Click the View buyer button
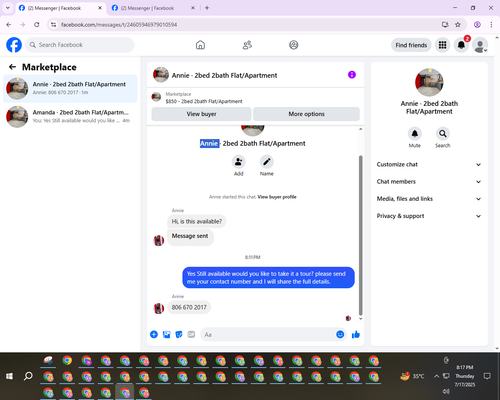 pos(201,114)
